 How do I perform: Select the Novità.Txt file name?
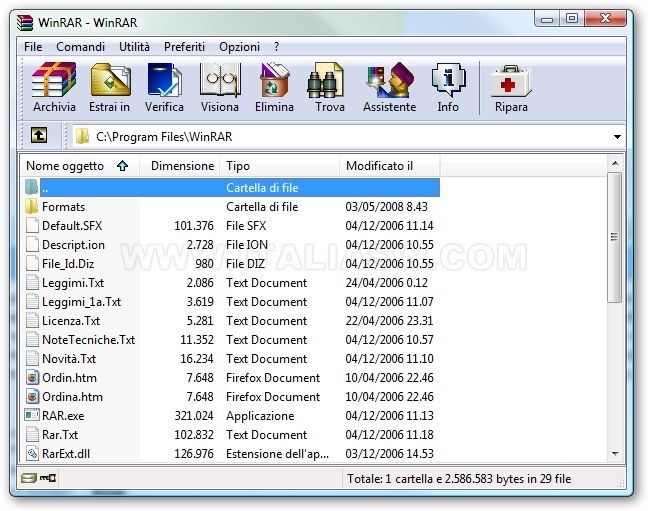[69, 358]
